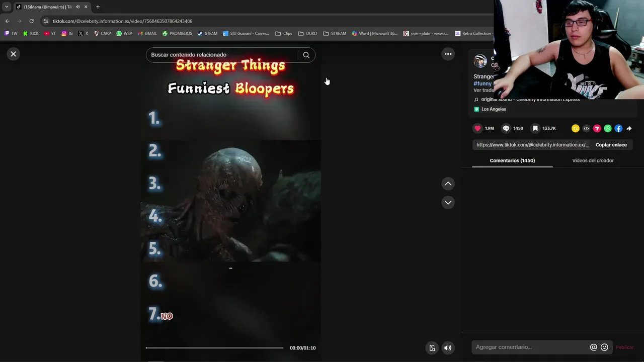Open the CARP bookmark
Image resolution: width=644 pixels, height=362 pixels.
click(x=102, y=34)
